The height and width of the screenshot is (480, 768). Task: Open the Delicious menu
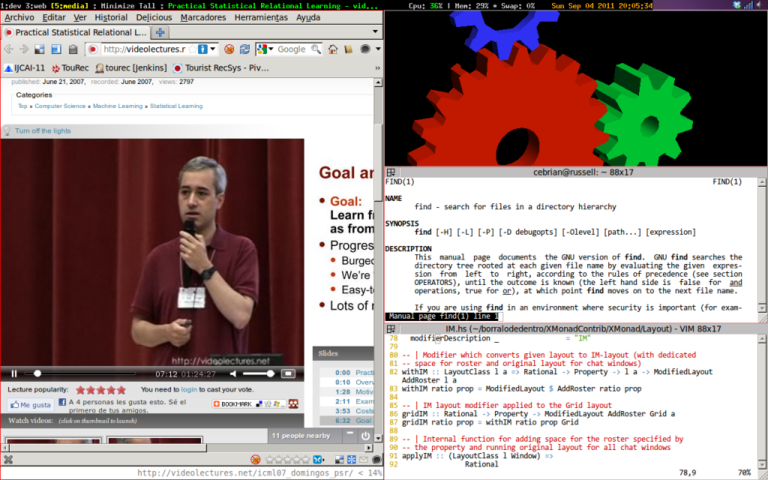point(154,17)
